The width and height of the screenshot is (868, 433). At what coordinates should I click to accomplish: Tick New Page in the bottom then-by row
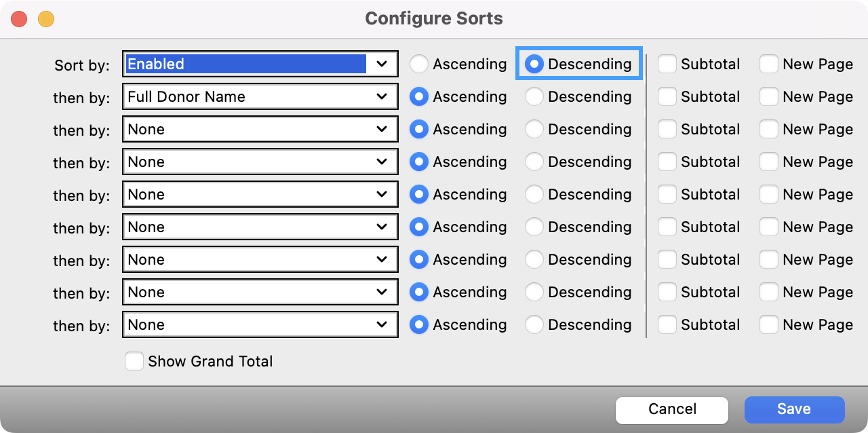coord(769,324)
